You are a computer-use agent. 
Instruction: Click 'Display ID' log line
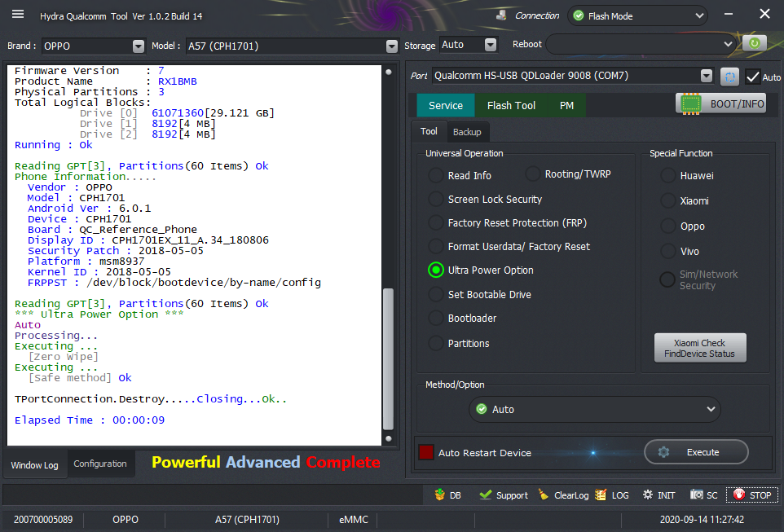(148, 240)
